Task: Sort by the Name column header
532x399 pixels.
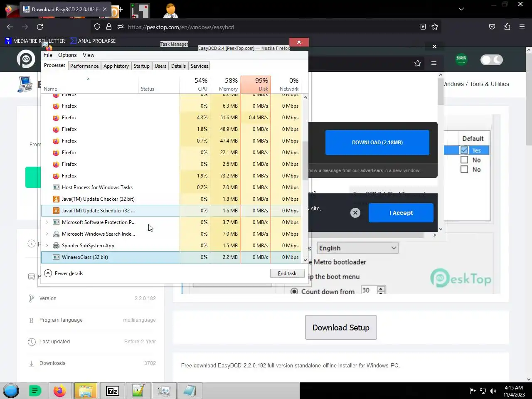Action: pyautogui.click(x=89, y=84)
